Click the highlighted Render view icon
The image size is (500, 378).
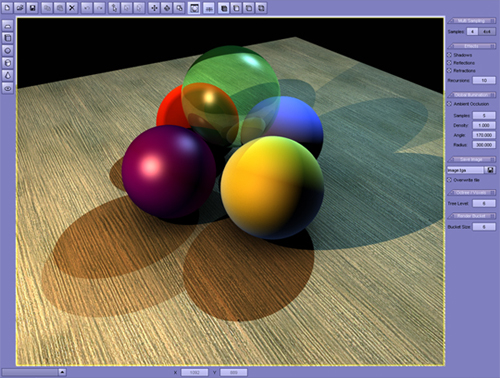click(194, 8)
